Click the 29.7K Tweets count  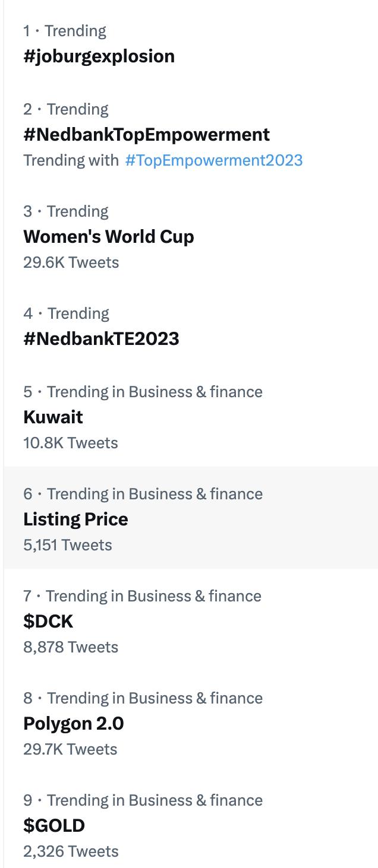coord(70,749)
